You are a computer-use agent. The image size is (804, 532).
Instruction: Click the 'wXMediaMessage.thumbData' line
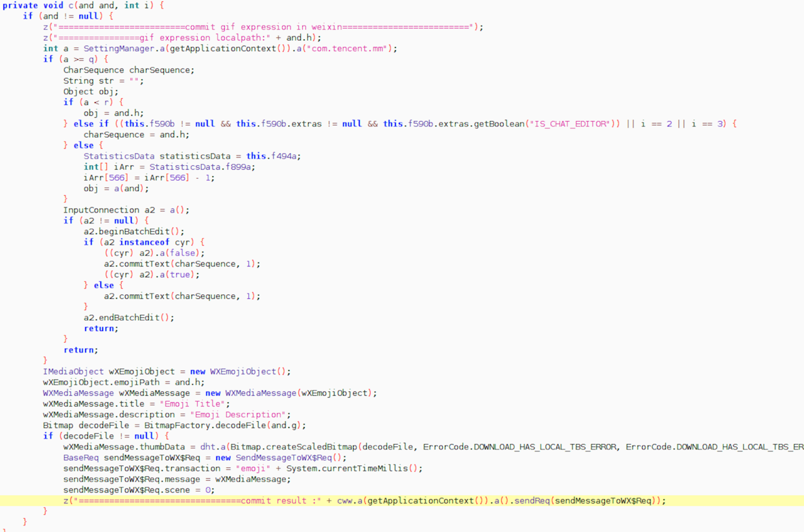click(x=434, y=447)
